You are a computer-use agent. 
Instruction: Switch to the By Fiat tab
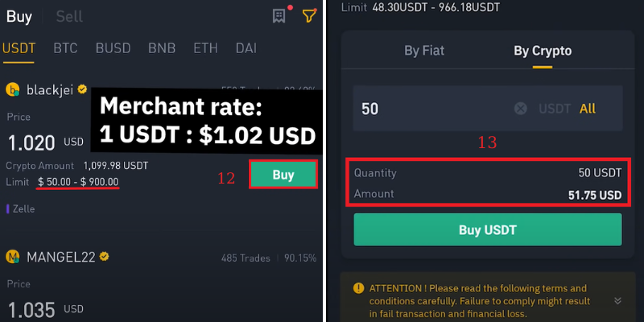pyautogui.click(x=424, y=51)
